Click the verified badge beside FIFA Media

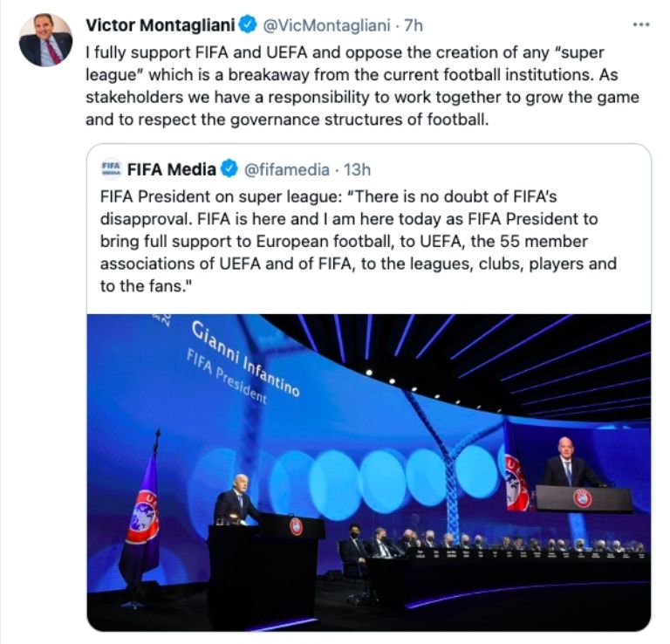pos(229,169)
